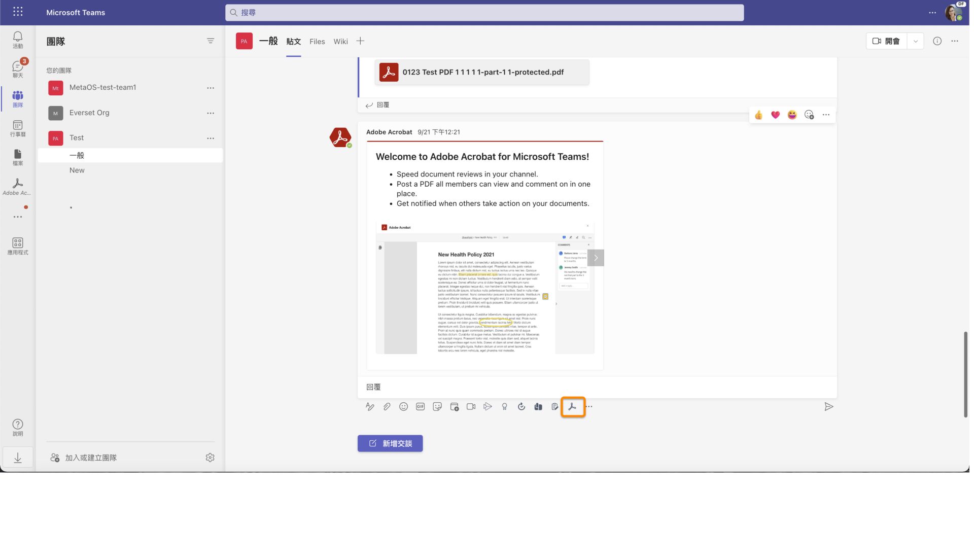Show more messaging extensions ellipsis
Screen dimensions: 974x560
click(589, 407)
